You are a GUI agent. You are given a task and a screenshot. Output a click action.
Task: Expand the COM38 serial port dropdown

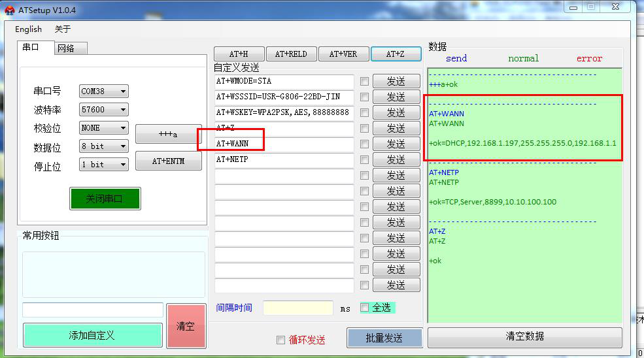(103, 91)
